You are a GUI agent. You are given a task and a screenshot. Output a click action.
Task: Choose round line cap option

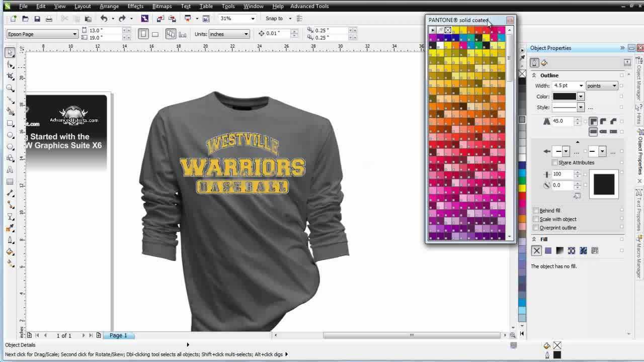tap(603, 131)
